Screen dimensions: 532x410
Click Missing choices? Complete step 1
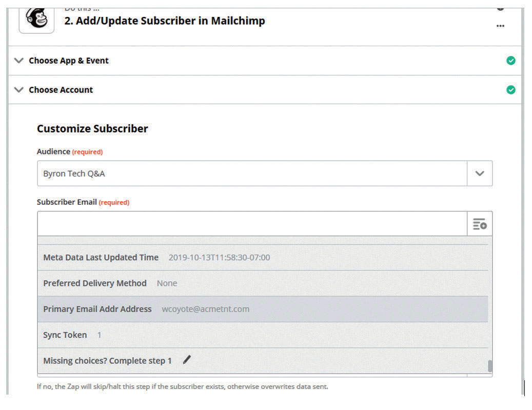[107, 361]
